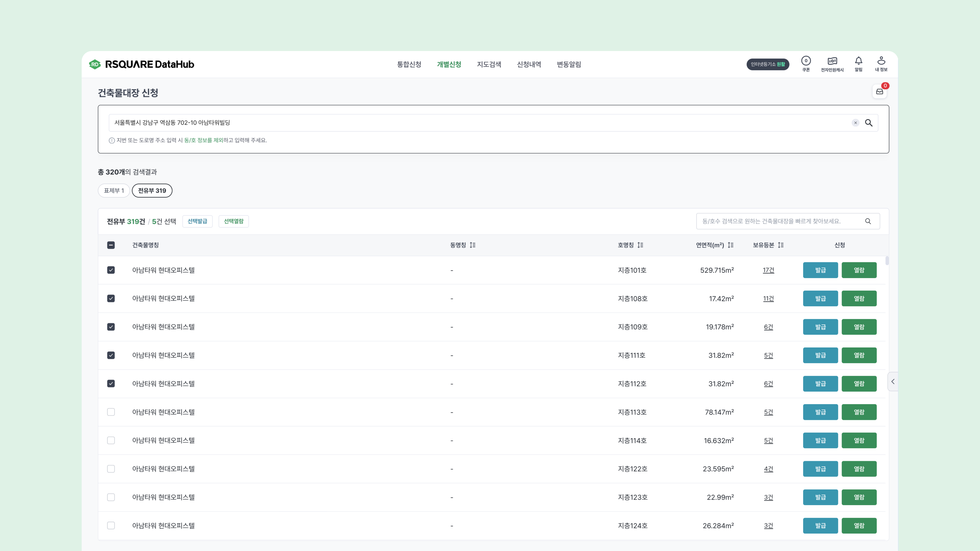Open the 전자민원캐시 cash icon
This screenshot has width=980, height=551.
point(832,61)
